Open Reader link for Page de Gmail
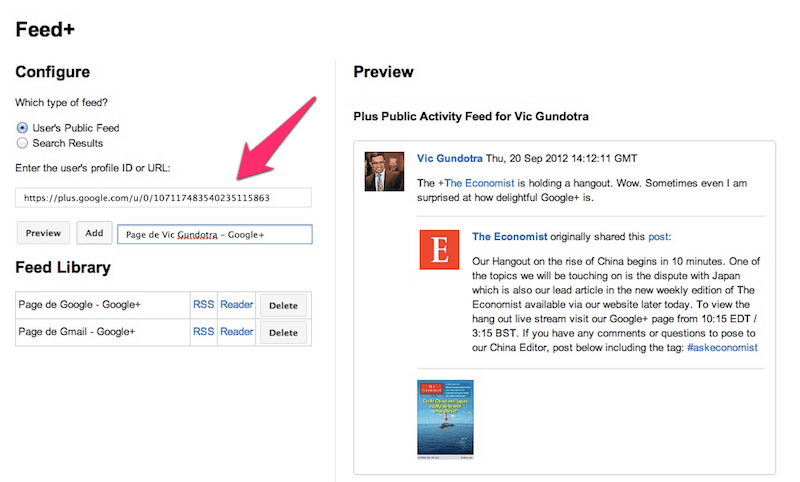Screen dimensions: 800x482 237,332
